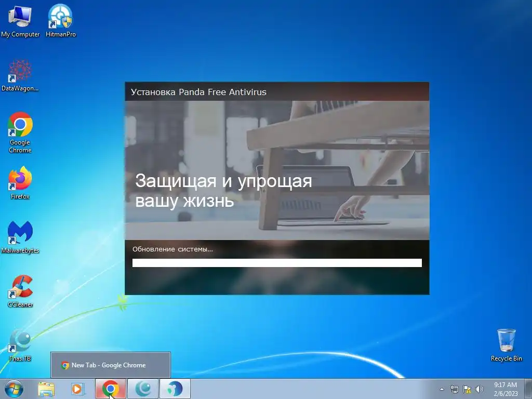Click the Установка Panda Free Antivirus title bar

[277, 91]
